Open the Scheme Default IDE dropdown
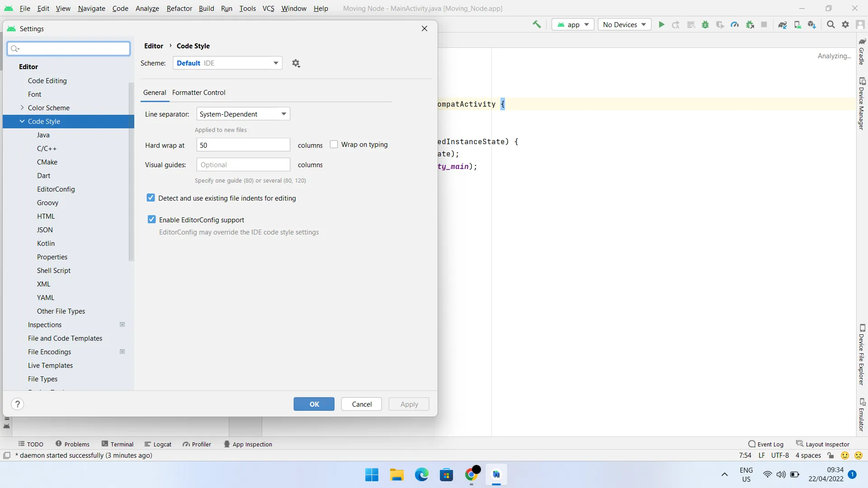Viewport: 868px width, 488px height. [x=227, y=63]
